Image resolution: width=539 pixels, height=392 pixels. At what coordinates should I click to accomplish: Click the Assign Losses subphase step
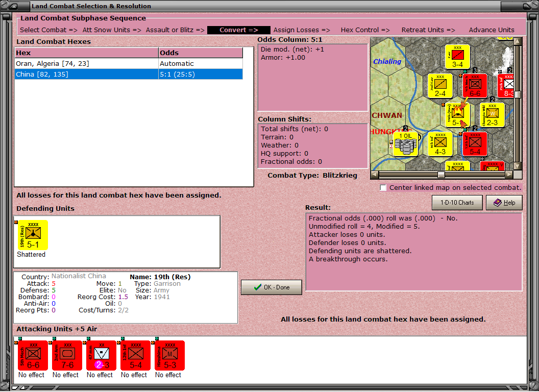[x=302, y=30]
